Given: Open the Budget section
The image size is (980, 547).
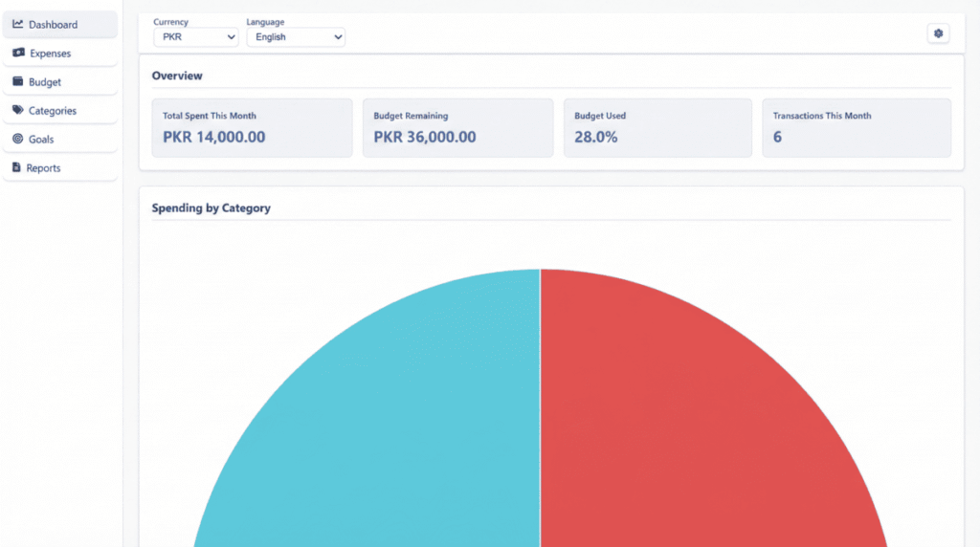Looking at the screenshot, I should click(60, 82).
